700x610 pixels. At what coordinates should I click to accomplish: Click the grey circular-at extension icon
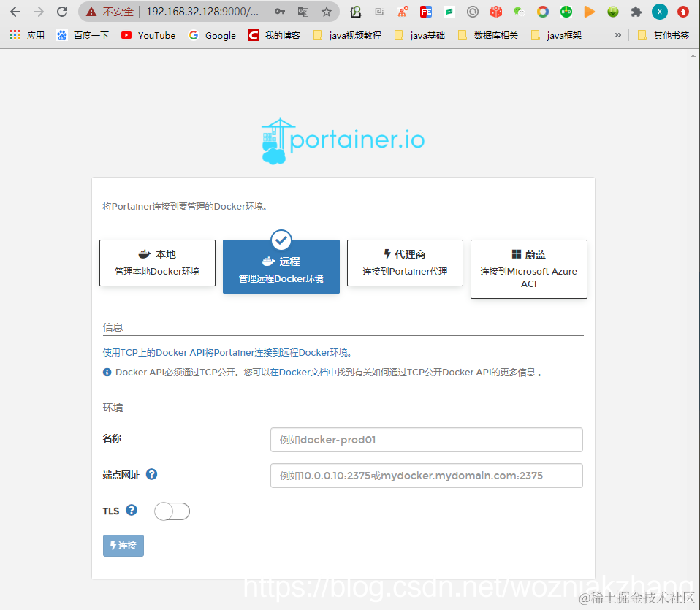tap(472, 12)
